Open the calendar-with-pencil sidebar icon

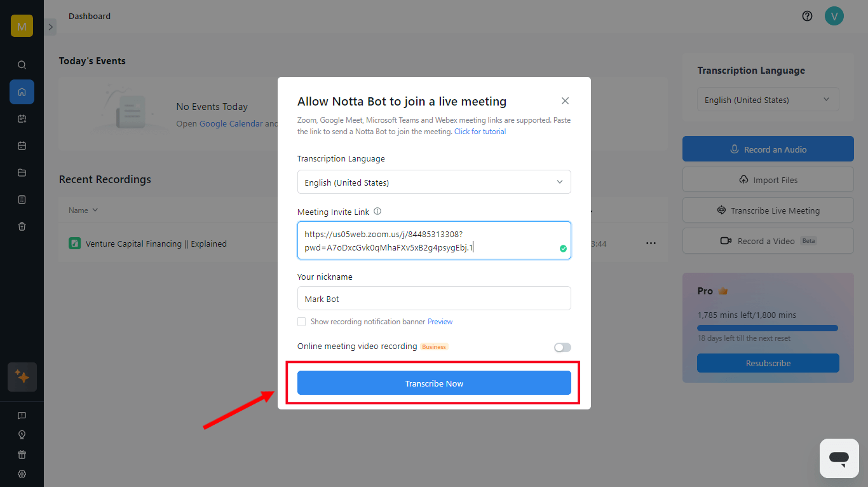[x=22, y=119]
